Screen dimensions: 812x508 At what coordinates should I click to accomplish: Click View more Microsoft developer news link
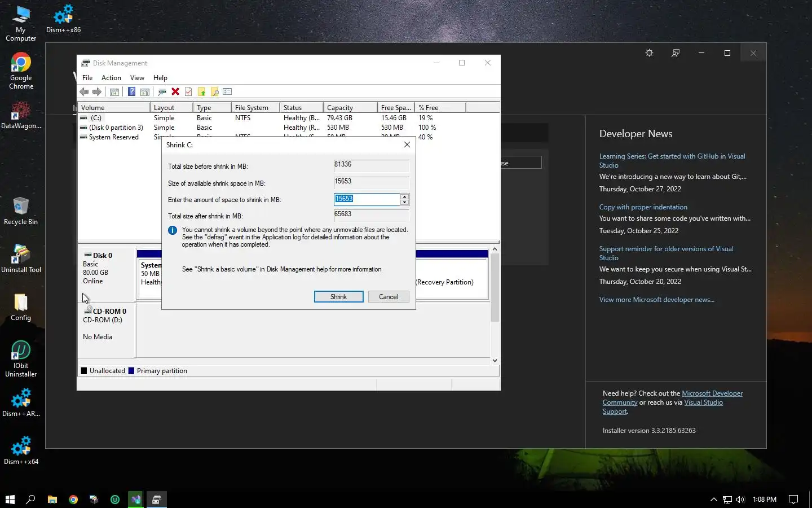(656, 300)
